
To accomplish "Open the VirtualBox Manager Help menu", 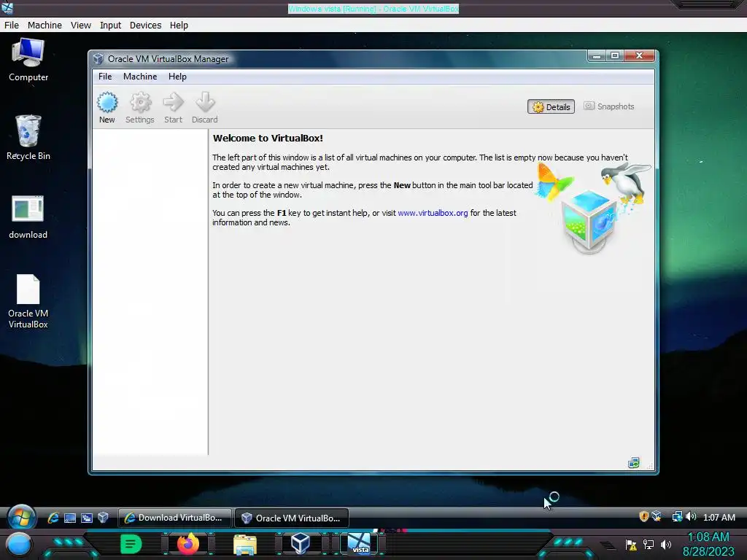I will [x=177, y=76].
